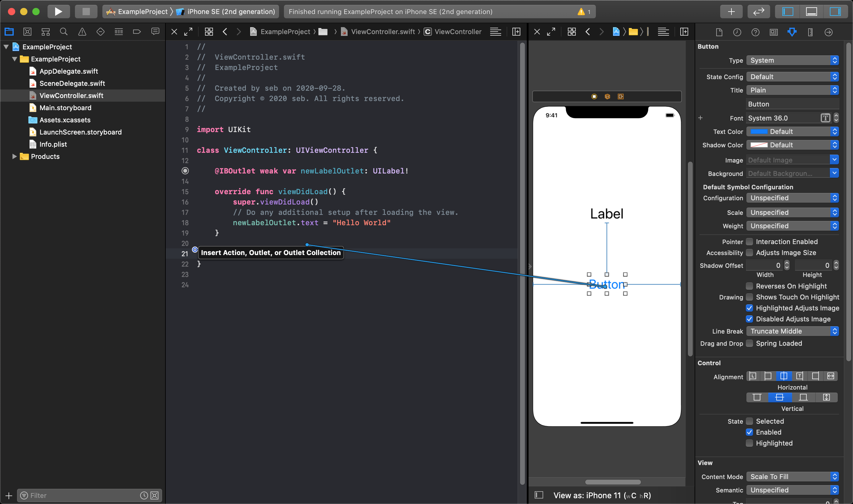Check Shows Touch On Highlight

click(x=749, y=297)
